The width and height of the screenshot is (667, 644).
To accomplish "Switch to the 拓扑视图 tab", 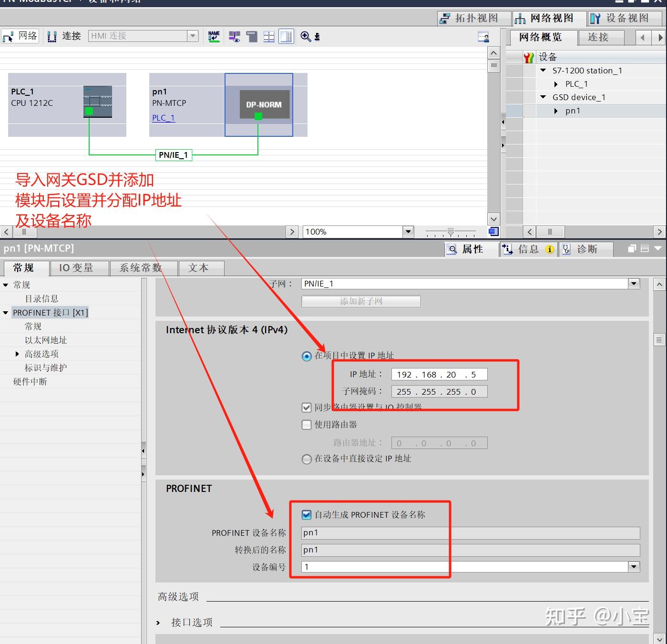I will click(473, 18).
